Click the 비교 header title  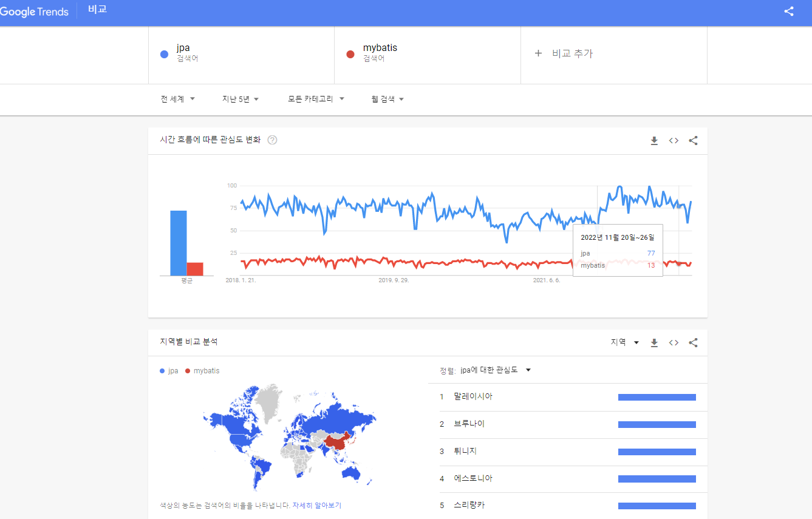pos(97,10)
